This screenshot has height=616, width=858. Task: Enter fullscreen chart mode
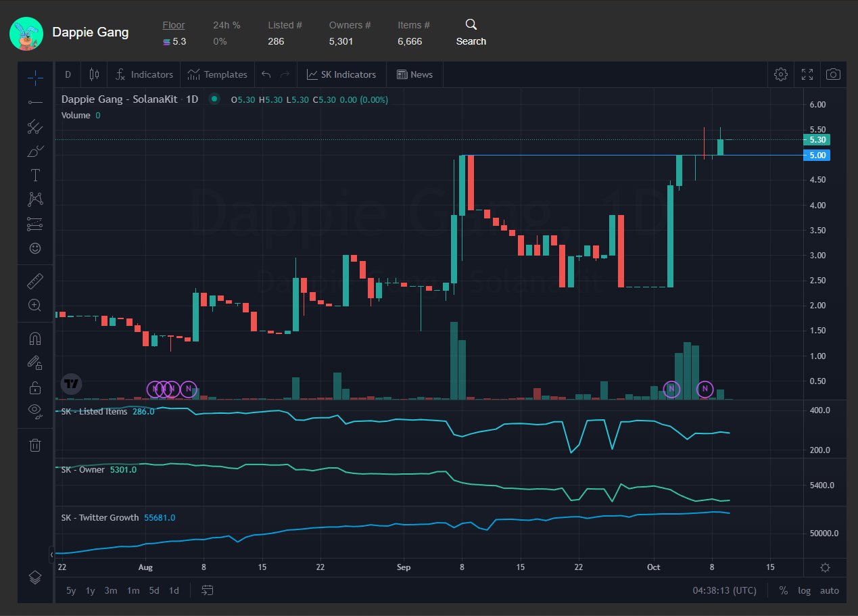(807, 74)
